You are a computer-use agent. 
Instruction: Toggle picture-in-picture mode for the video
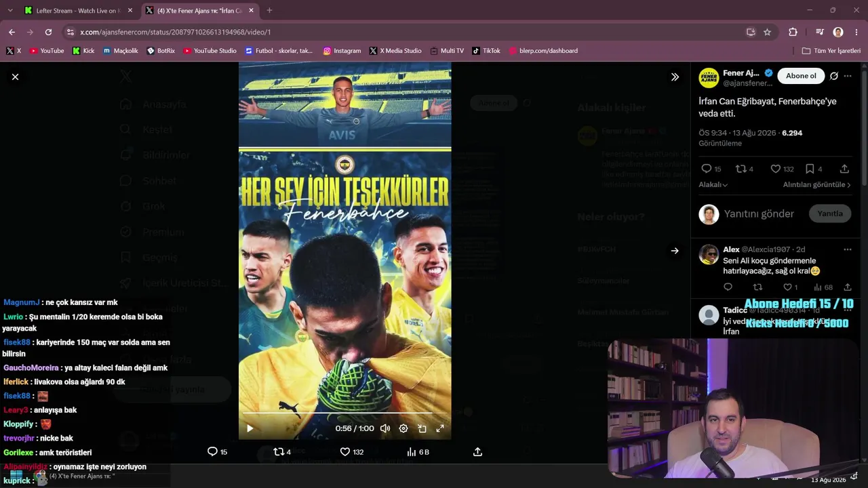(422, 428)
